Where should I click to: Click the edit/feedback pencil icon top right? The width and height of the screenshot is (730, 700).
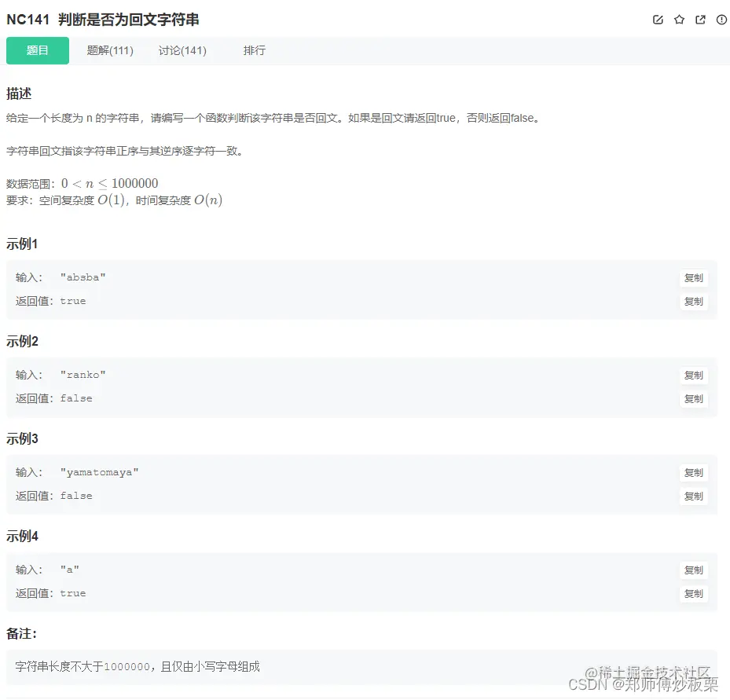(x=658, y=20)
